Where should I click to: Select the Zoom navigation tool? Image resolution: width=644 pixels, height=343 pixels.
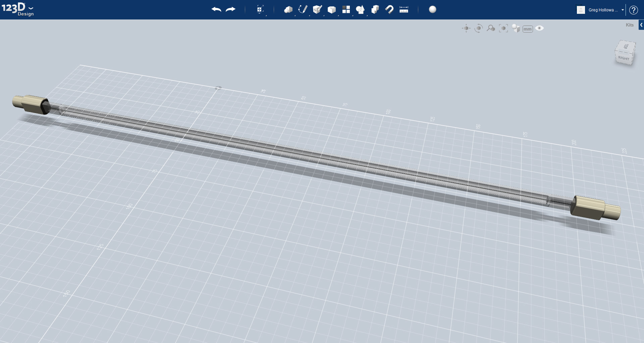point(491,29)
